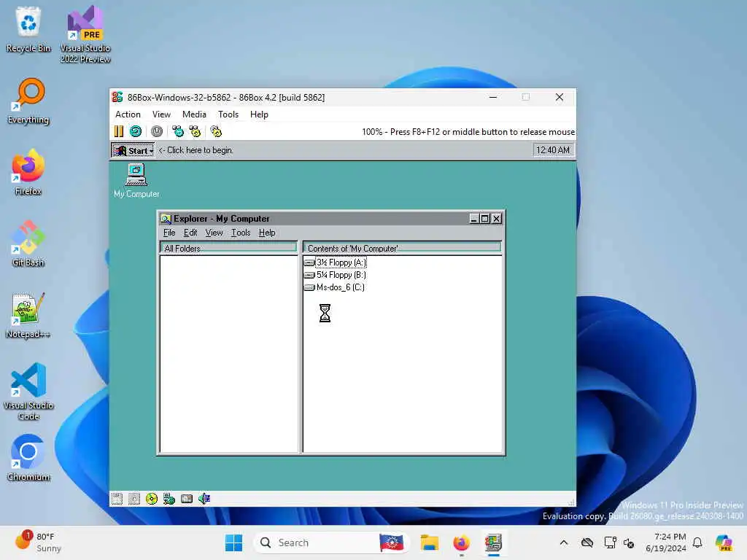Viewport: 747px width, 560px height.
Task: Click the taskbar Search box
Action: pos(332,542)
